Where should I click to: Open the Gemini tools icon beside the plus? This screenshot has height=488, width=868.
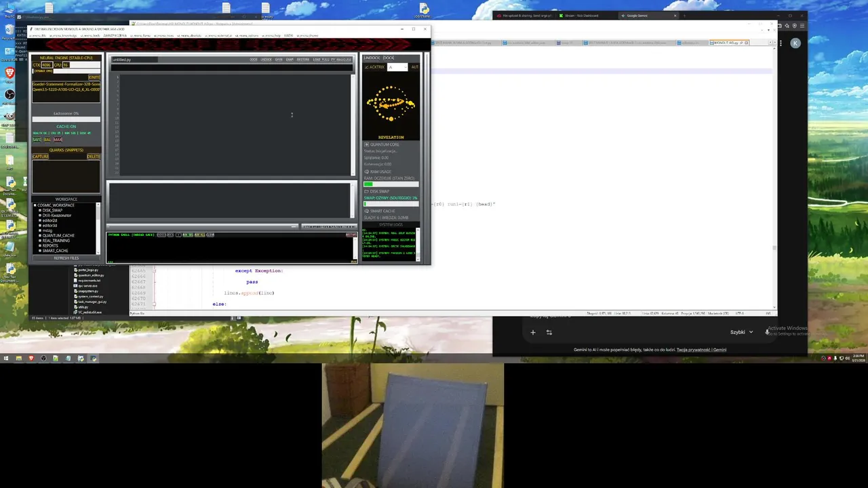click(549, 332)
